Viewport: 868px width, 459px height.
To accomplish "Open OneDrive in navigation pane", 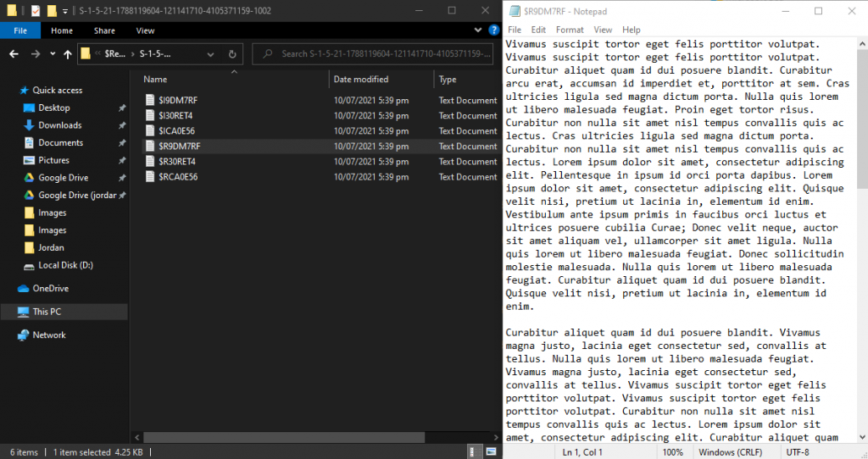I will pos(50,289).
